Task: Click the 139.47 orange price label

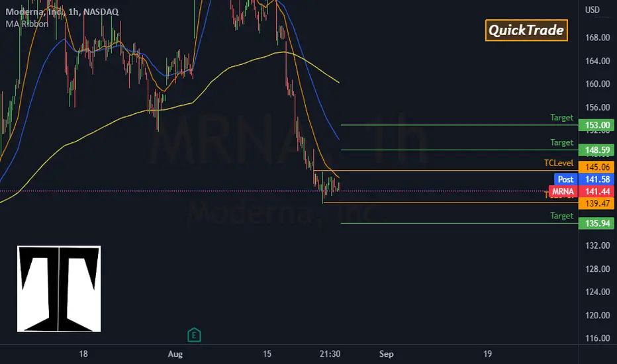Action: click(x=596, y=203)
